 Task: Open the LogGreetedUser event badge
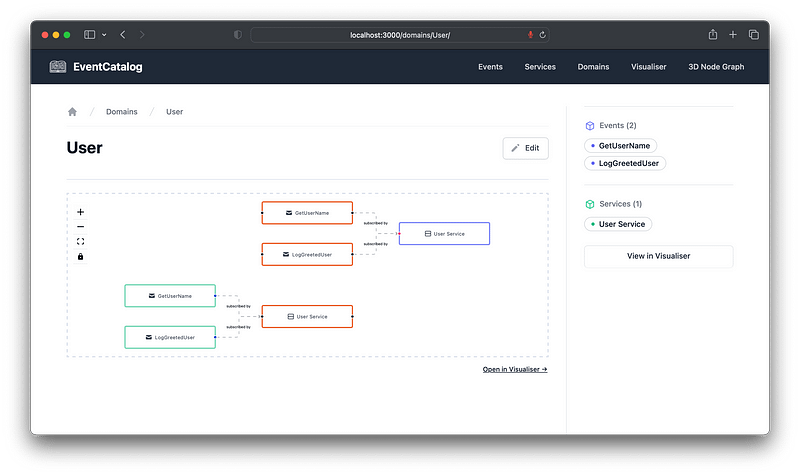625,163
